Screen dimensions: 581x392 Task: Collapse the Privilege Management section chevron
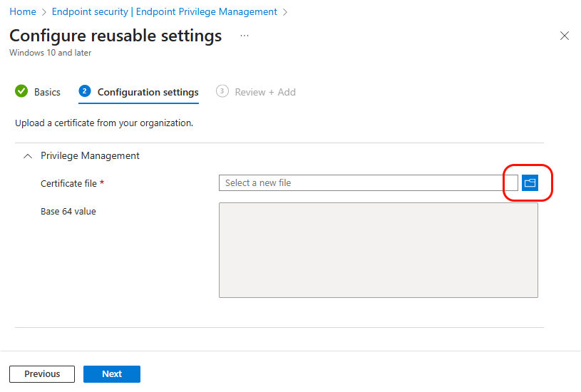click(x=28, y=155)
